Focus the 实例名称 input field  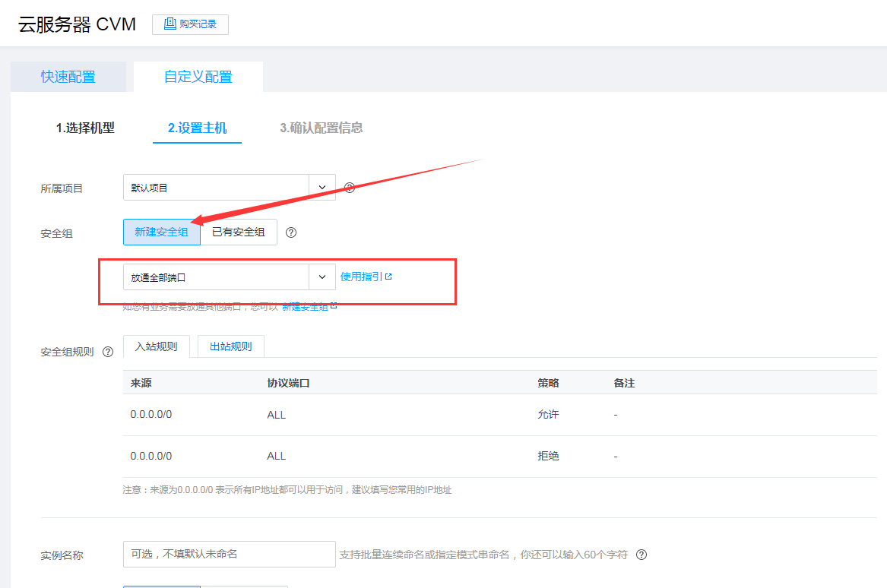click(x=229, y=554)
